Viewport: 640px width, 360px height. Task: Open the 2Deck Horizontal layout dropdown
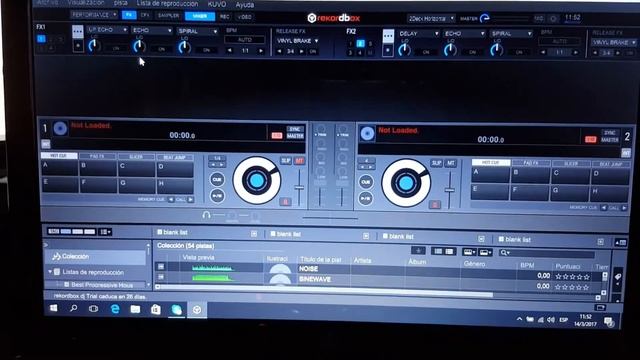click(x=431, y=18)
